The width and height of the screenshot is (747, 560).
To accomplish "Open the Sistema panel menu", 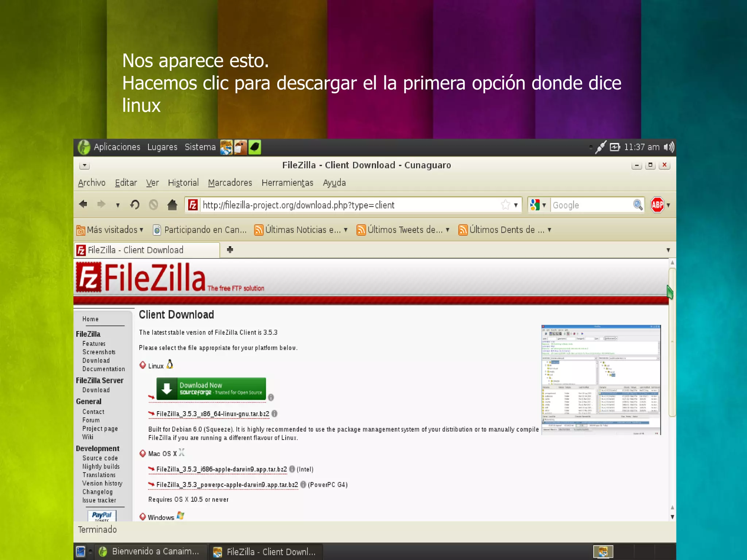I will coord(200,147).
